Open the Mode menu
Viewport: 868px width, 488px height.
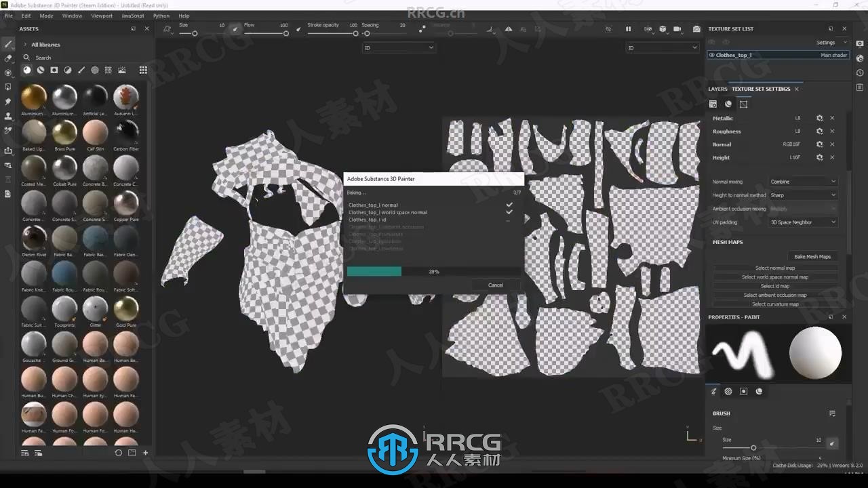(46, 16)
